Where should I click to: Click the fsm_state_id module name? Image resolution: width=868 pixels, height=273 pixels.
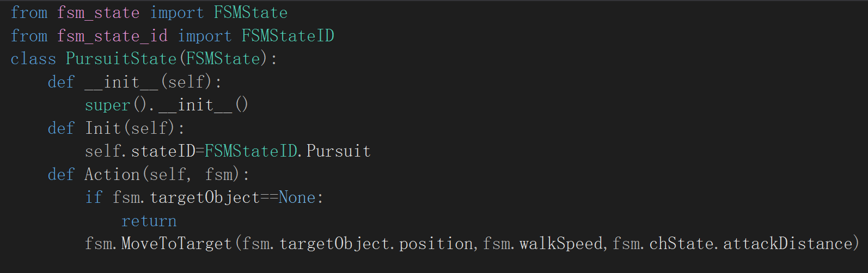click(x=112, y=36)
